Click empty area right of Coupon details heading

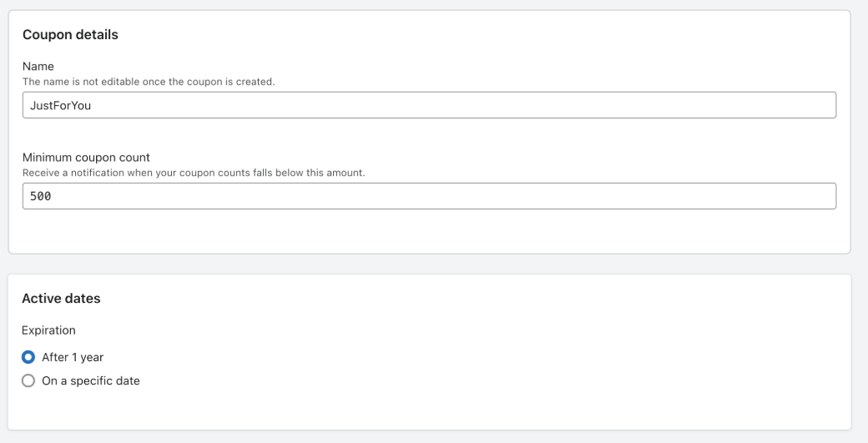pyautogui.click(x=501, y=34)
